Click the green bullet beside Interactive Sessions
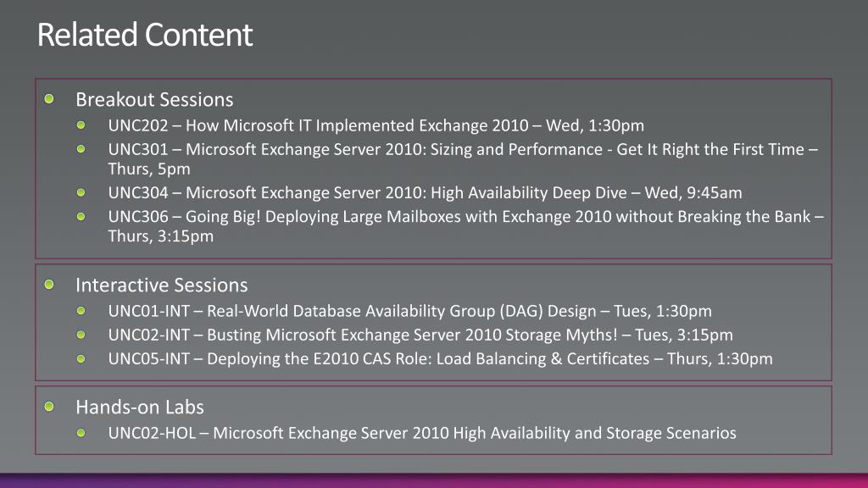The height and width of the screenshot is (488, 868). [49, 285]
